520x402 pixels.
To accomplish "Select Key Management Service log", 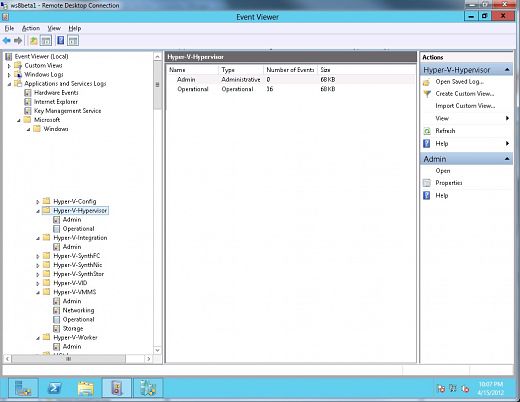I will (x=67, y=111).
